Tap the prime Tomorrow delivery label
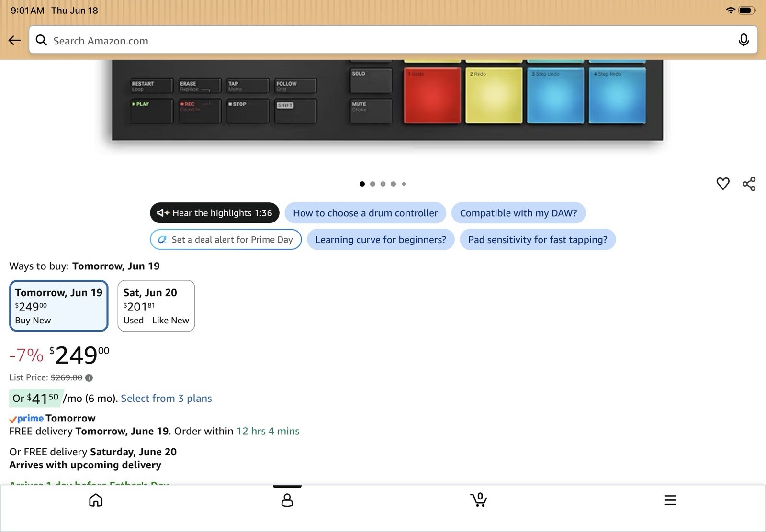This screenshot has height=532, width=766. pos(53,419)
